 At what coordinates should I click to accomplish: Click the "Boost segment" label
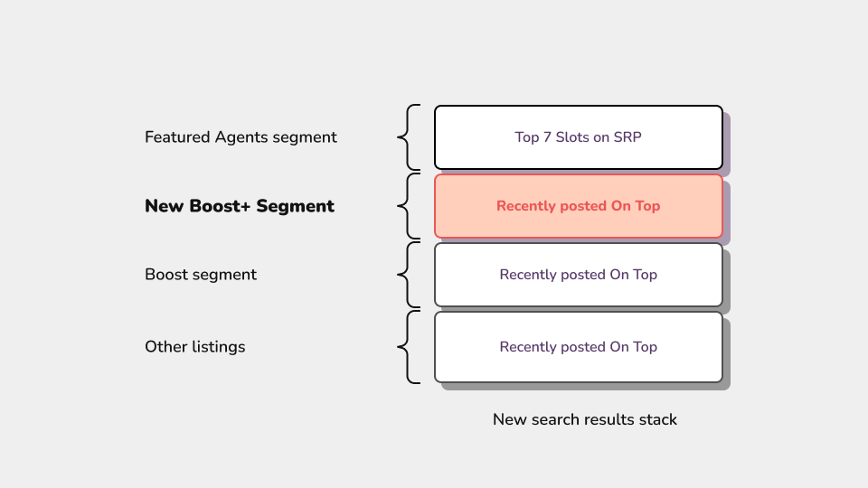[x=201, y=275]
